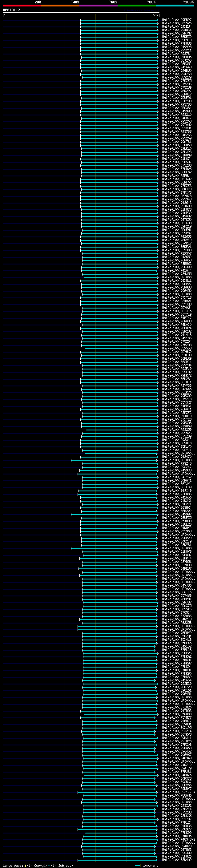Select hit label UniRef100_Q948K3

click(177, 846)
